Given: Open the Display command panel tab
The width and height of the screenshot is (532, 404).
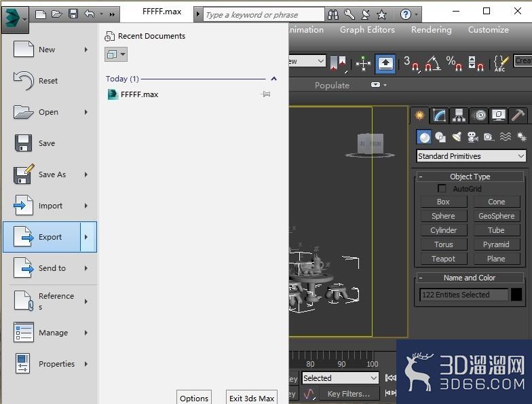Looking at the screenshot, I should click(498, 115).
